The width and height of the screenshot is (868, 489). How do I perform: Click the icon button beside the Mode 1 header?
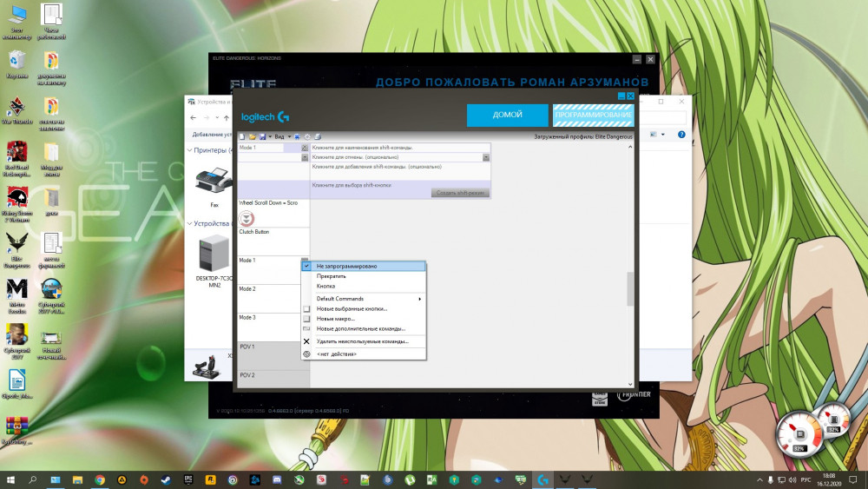(x=305, y=148)
